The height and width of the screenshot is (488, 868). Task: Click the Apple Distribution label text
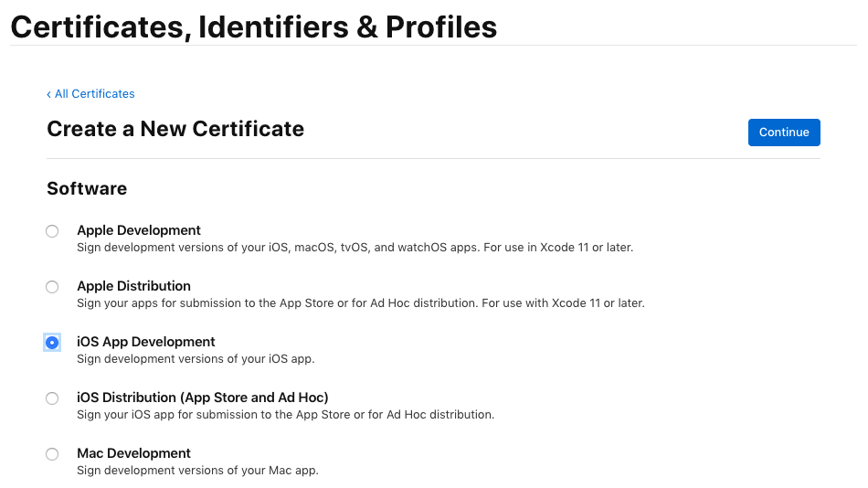pyautogui.click(x=133, y=286)
